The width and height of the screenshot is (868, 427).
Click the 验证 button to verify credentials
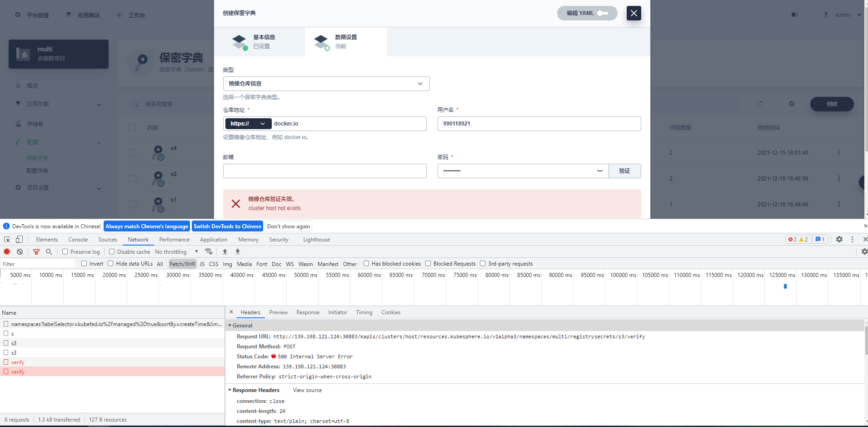[625, 171]
